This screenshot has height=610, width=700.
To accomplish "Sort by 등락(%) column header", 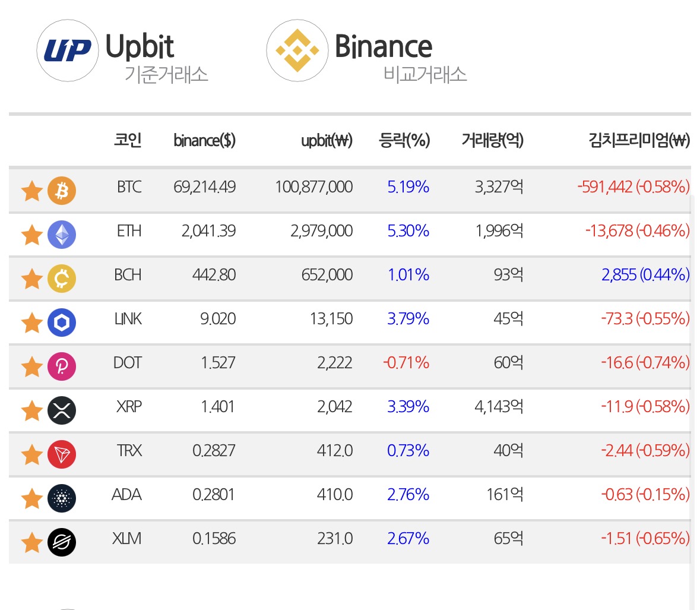I will (x=404, y=140).
